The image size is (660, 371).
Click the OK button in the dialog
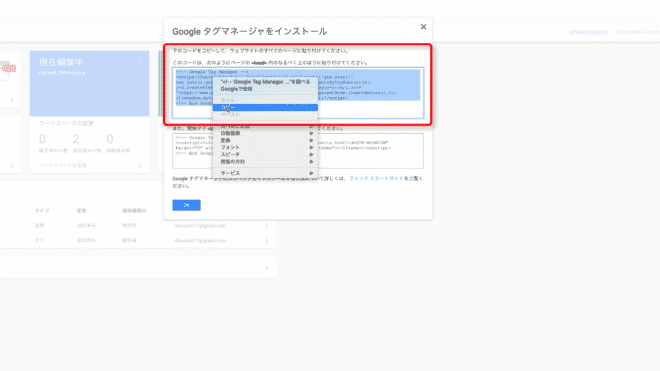186,205
